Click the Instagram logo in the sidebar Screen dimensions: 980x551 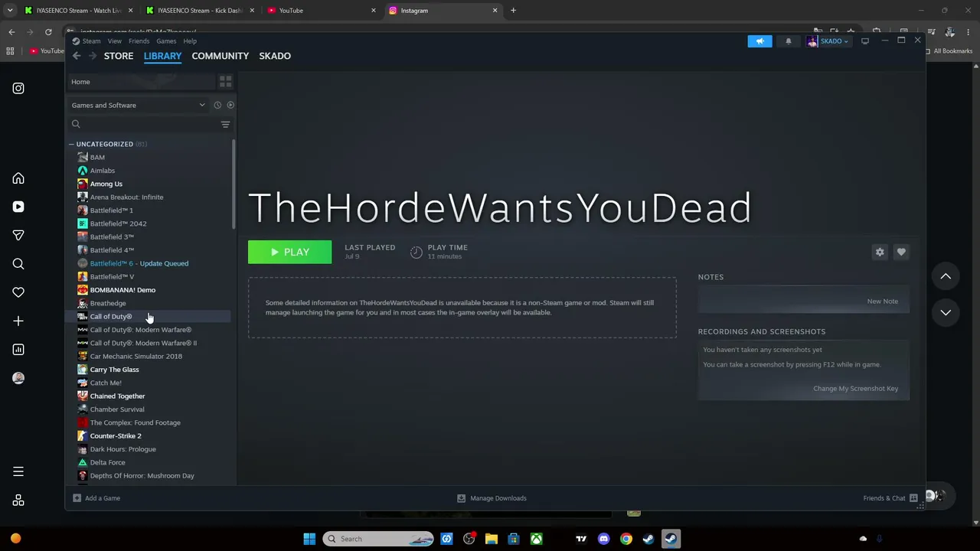point(18,88)
